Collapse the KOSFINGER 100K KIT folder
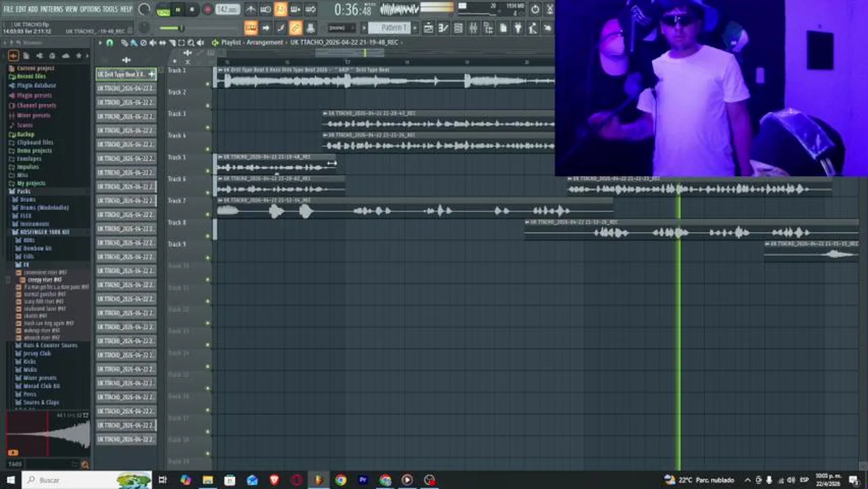This screenshot has height=489, width=868. pos(44,232)
